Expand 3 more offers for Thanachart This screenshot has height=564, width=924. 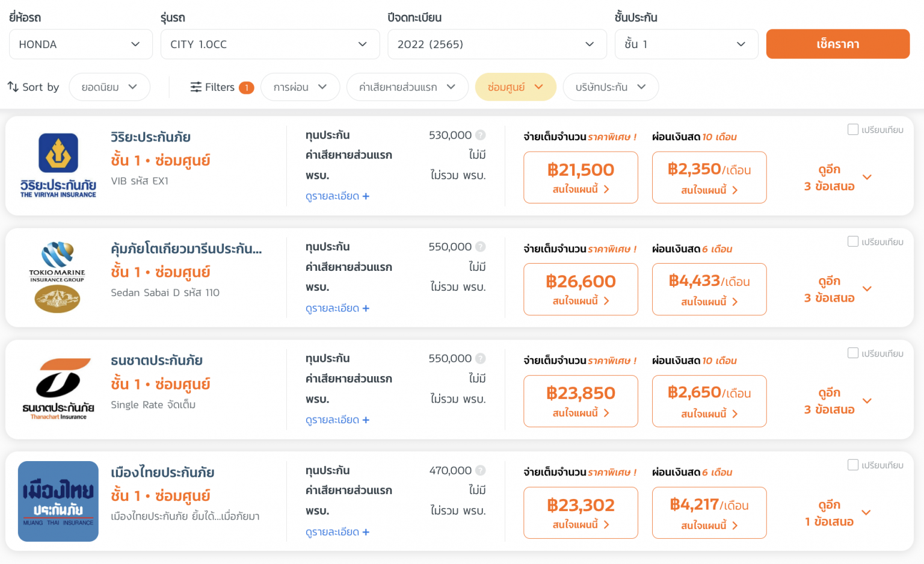[x=837, y=401]
